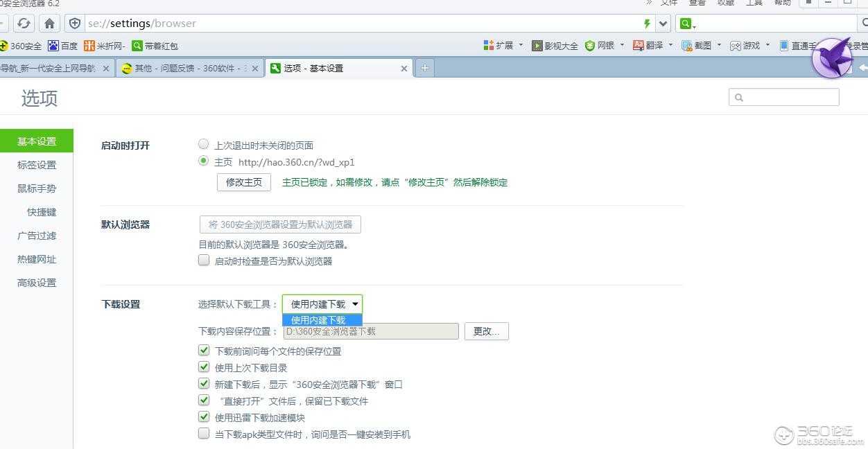Click the purple bird floating icon

coord(831,58)
